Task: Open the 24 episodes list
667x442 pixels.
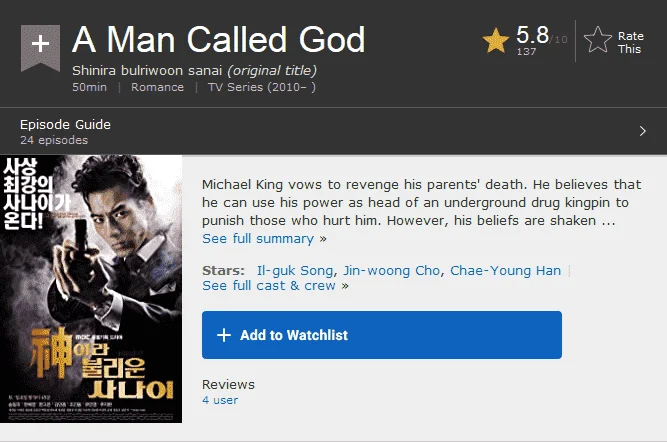Action: point(54,140)
